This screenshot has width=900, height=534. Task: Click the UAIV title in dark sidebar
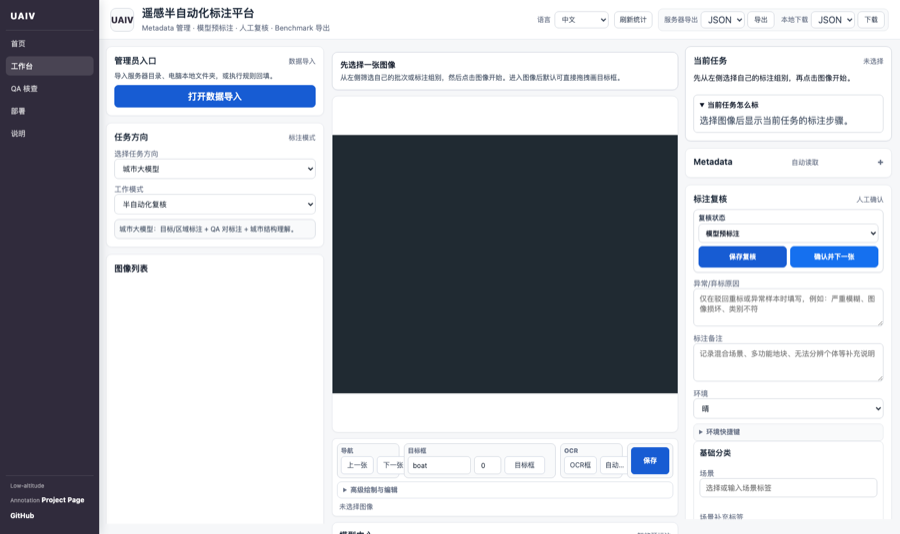pyautogui.click(x=23, y=16)
